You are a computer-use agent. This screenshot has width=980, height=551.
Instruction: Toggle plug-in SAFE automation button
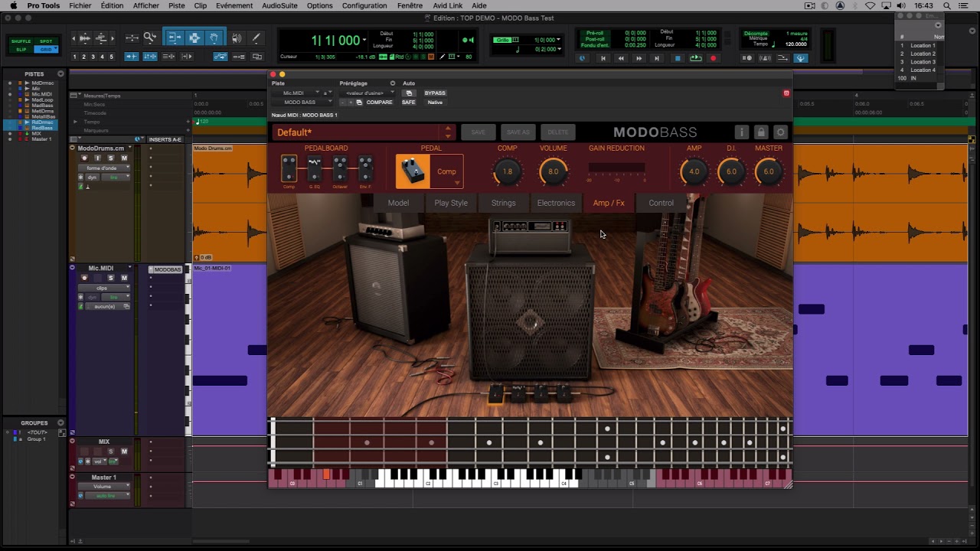[x=409, y=103]
